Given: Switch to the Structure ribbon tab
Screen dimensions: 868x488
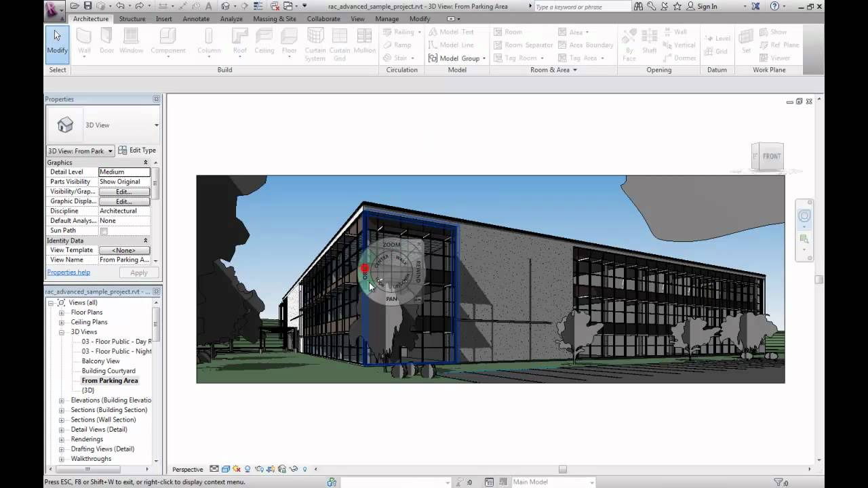Looking at the screenshot, I should coord(132,19).
